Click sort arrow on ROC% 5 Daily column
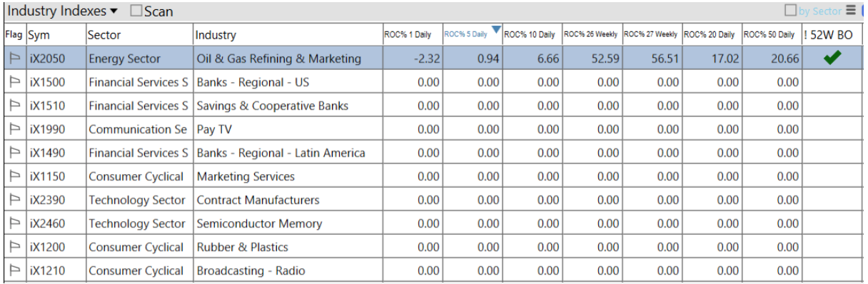This screenshot has height=284, width=868. [496, 29]
